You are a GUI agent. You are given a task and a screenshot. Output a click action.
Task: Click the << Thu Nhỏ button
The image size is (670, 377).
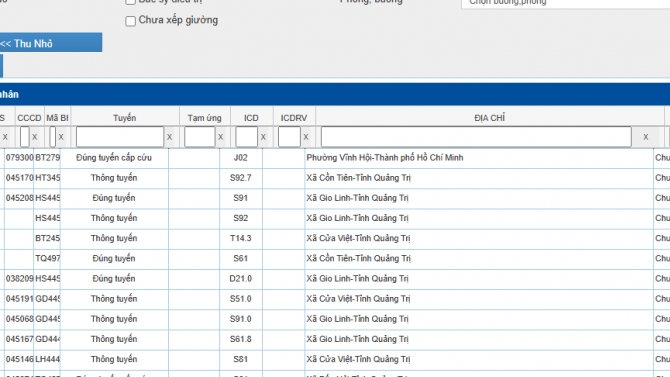pyautogui.click(x=50, y=43)
